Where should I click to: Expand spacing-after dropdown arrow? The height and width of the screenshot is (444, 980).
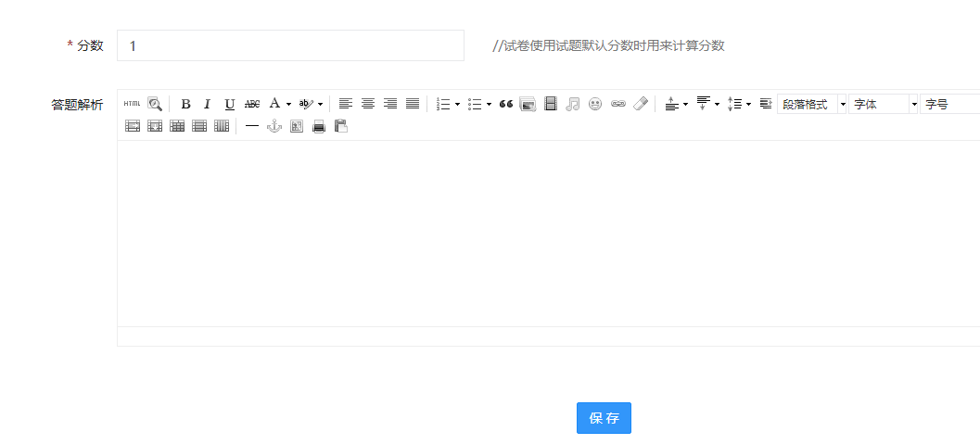click(x=718, y=105)
